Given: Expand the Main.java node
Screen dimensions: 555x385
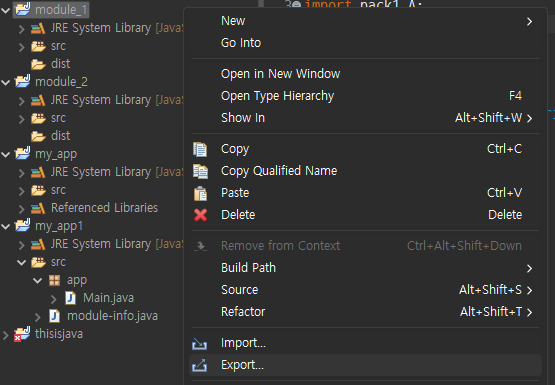Looking at the screenshot, I should [x=53, y=299].
